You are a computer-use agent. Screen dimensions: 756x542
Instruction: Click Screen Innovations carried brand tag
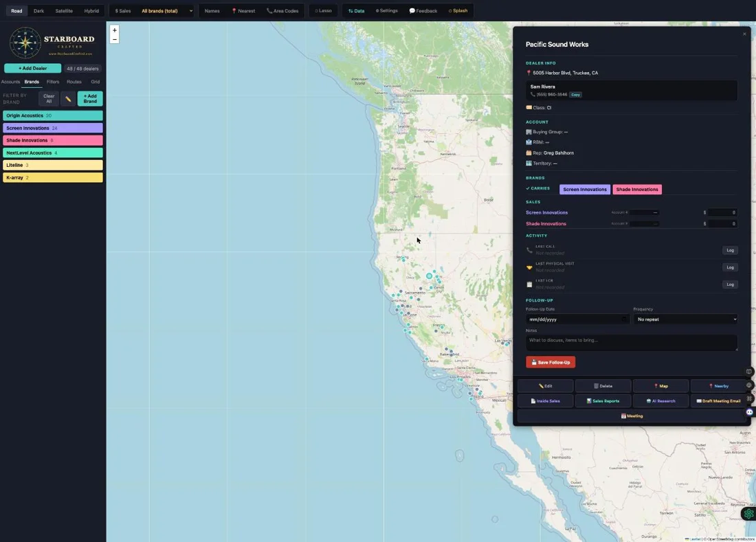click(x=585, y=190)
